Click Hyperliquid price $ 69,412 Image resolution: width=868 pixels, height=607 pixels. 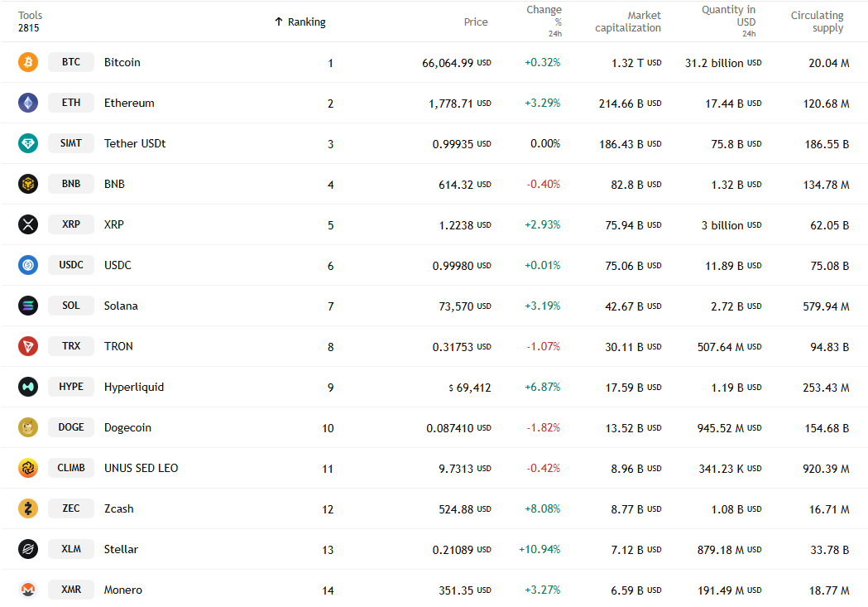click(x=469, y=388)
